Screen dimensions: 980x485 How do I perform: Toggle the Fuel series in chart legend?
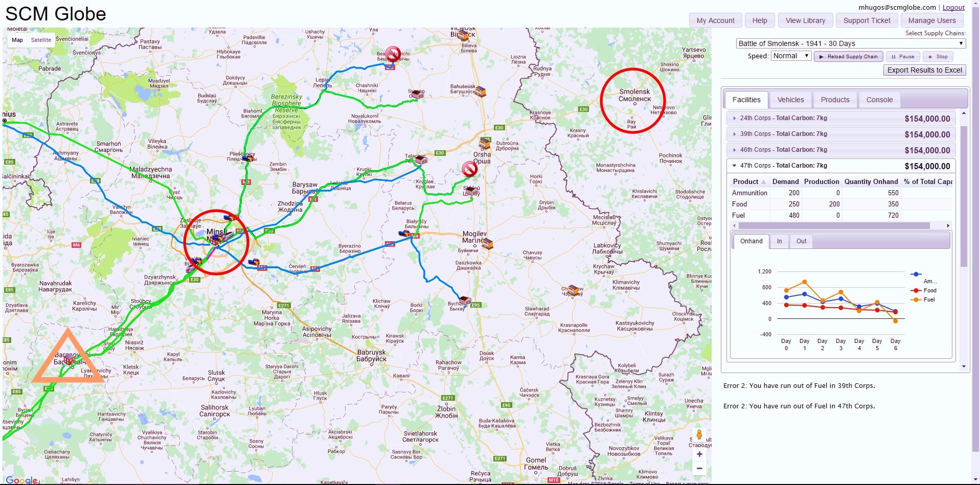[923, 299]
